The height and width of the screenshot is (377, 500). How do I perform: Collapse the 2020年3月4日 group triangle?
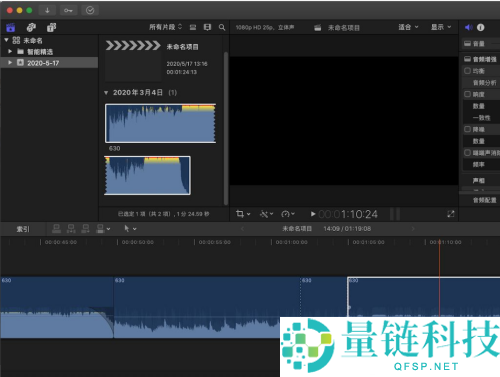pyautogui.click(x=106, y=93)
